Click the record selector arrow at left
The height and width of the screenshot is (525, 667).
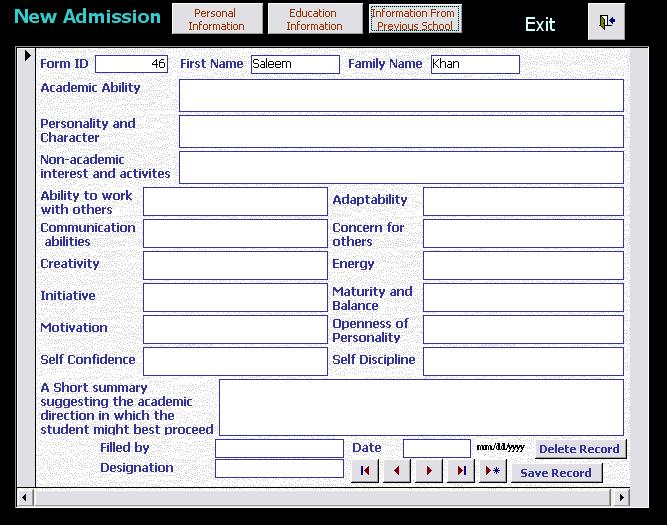click(x=27, y=55)
